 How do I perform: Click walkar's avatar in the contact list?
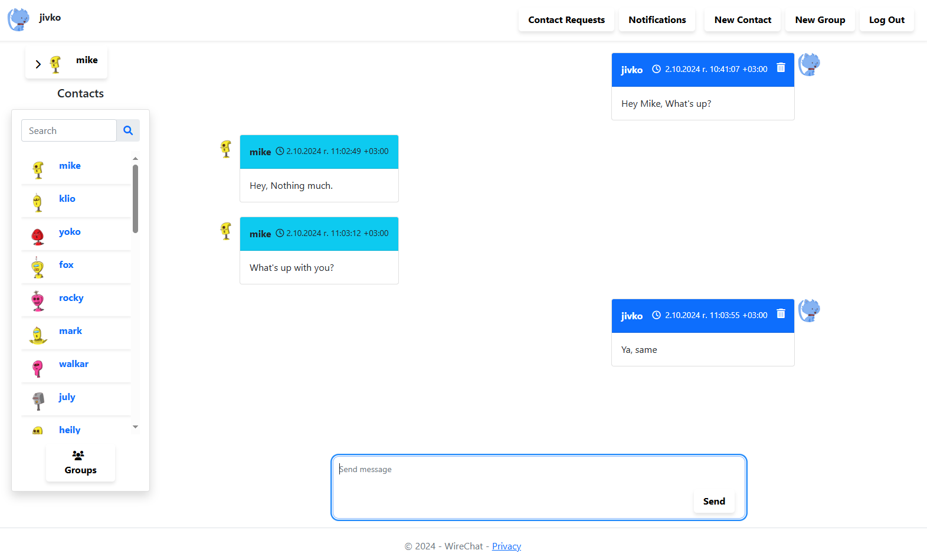point(38,369)
